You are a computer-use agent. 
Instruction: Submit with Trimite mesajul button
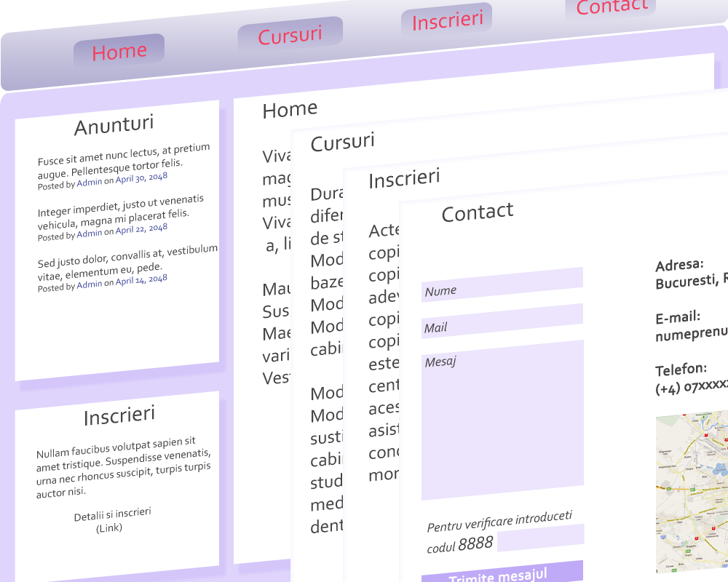[502, 573]
